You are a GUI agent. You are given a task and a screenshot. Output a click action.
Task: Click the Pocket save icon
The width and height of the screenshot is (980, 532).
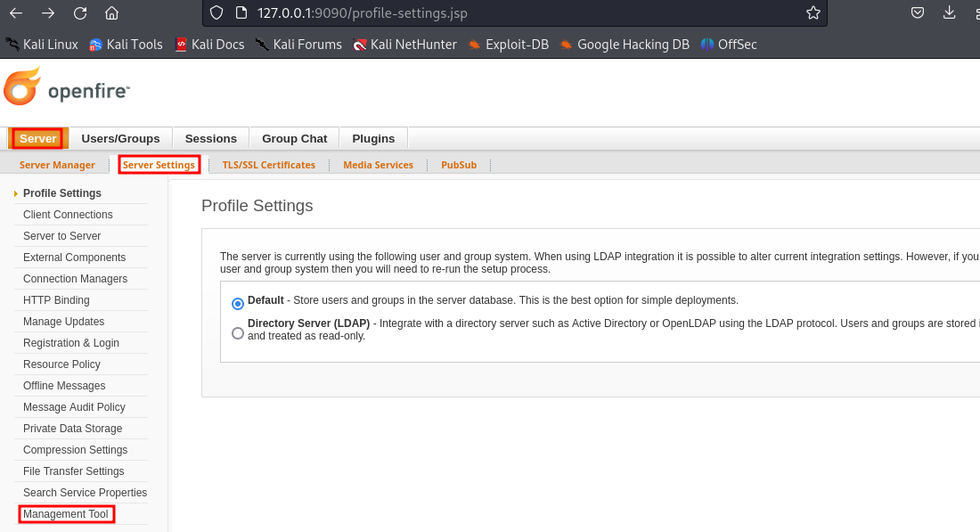(917, 13)
